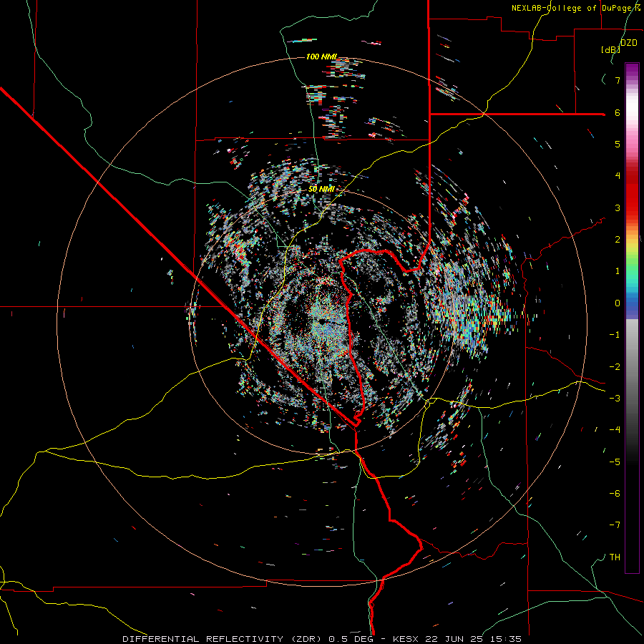Select the 4 value on the scale
Image resolution: width=644 pixels, height=644 pixels.
coord(618,176)
